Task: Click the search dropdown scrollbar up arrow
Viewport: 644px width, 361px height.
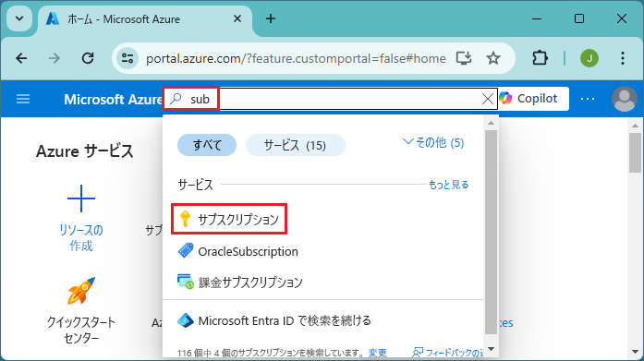Action: pyautogui.click(x=491, y=123)
